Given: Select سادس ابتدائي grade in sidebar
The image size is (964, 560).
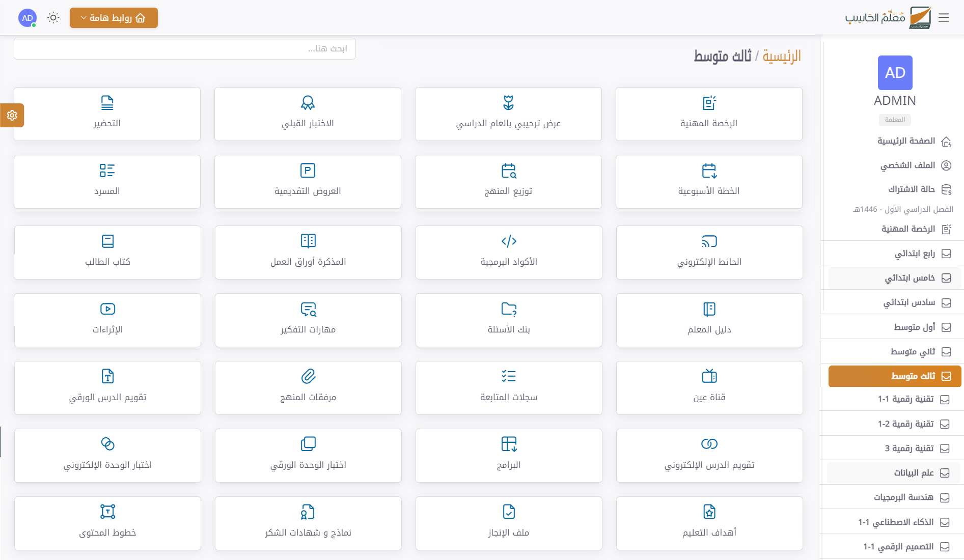Looking at the screenshot, I should point(894,302).
